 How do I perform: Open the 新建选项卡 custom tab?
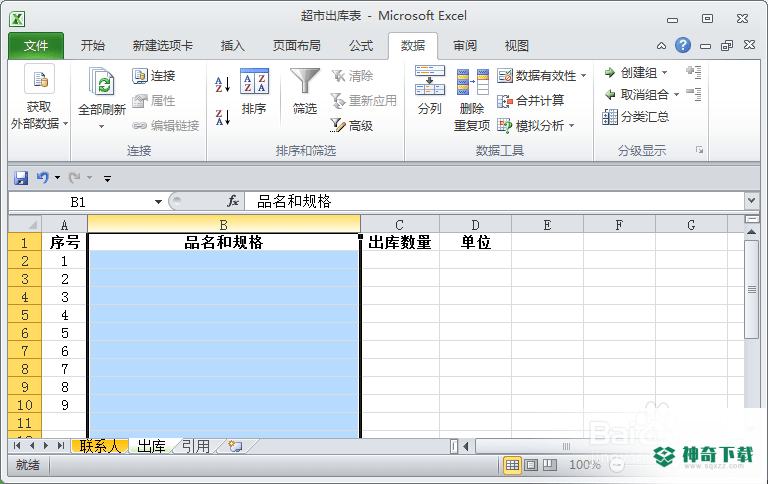pos(163,46)
